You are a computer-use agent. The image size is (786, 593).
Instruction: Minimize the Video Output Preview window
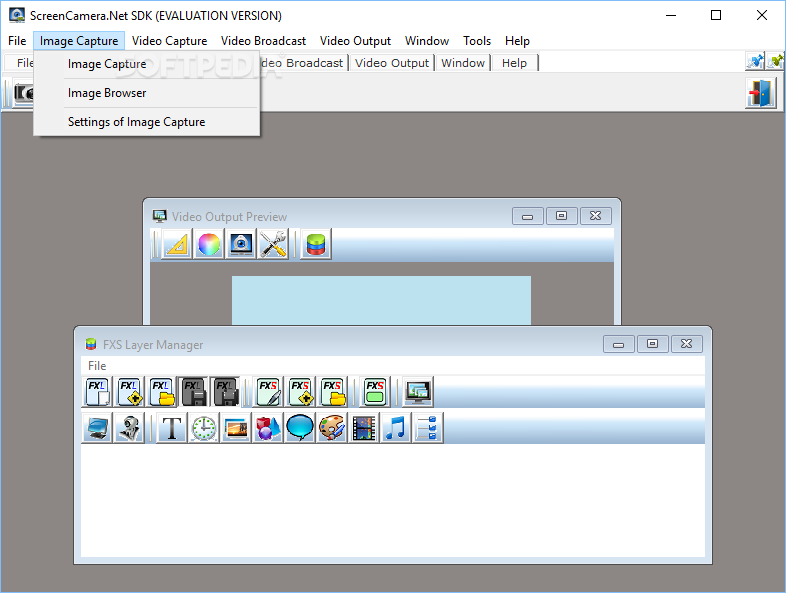[x=527, y=216]
